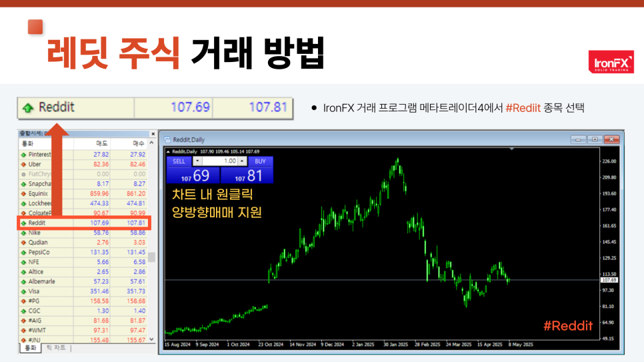Close the Reddit,Daily chart window

pyautogui.click(x=611, y=140)
